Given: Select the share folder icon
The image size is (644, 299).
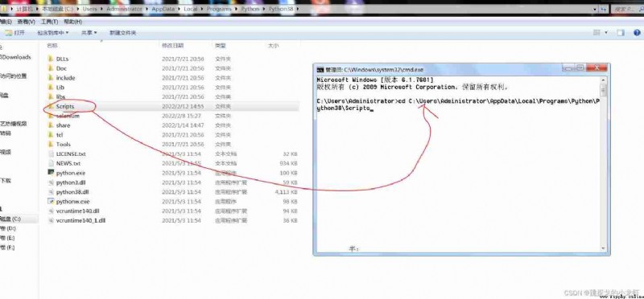Looking at the screenshot, I should coord(51,125).
